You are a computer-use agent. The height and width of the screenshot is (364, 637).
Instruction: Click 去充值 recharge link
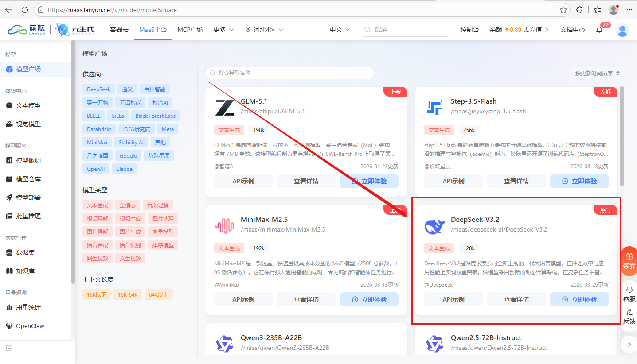(536, 30)
